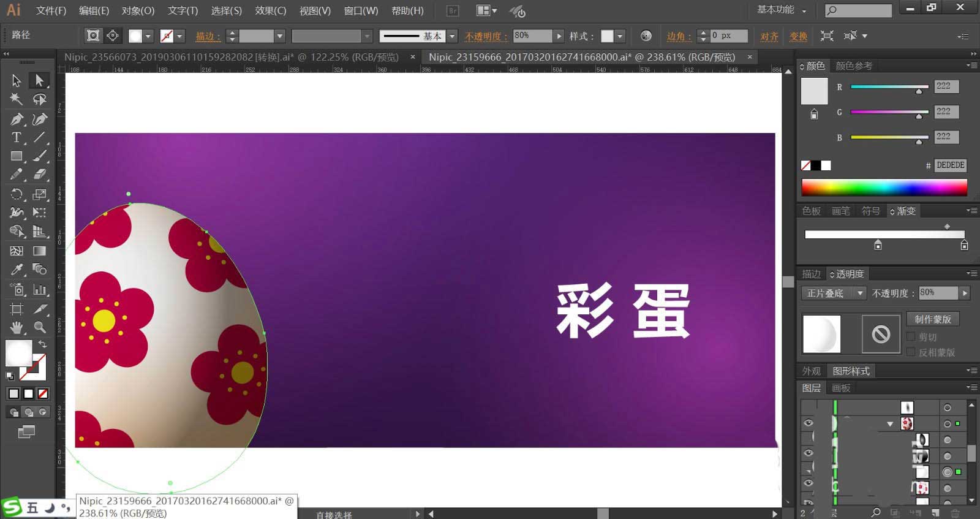Select the Artboard tool
Screen dimensions: 980x519
(x=17, y=309)
